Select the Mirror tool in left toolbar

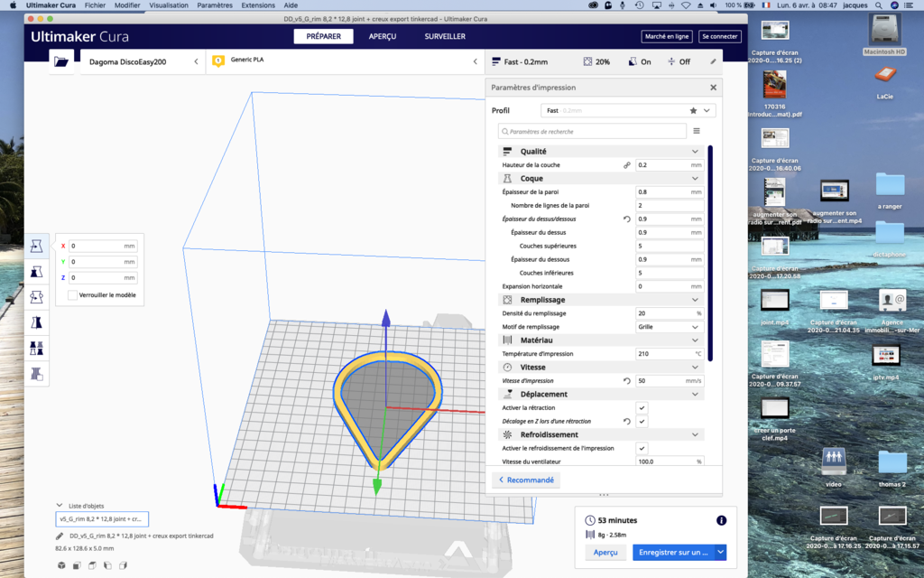[36, 322]
